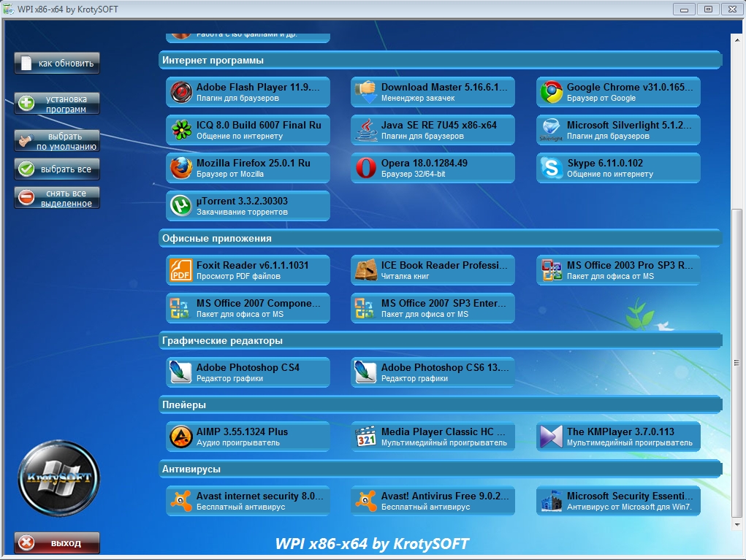Click 'MS Office 2007 Compone...' name

259,303
